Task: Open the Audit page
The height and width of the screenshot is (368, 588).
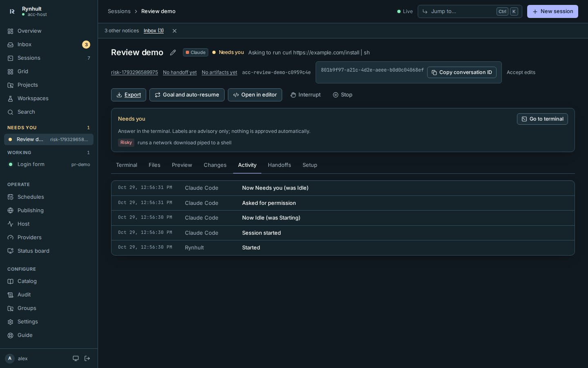Action: 49,295
